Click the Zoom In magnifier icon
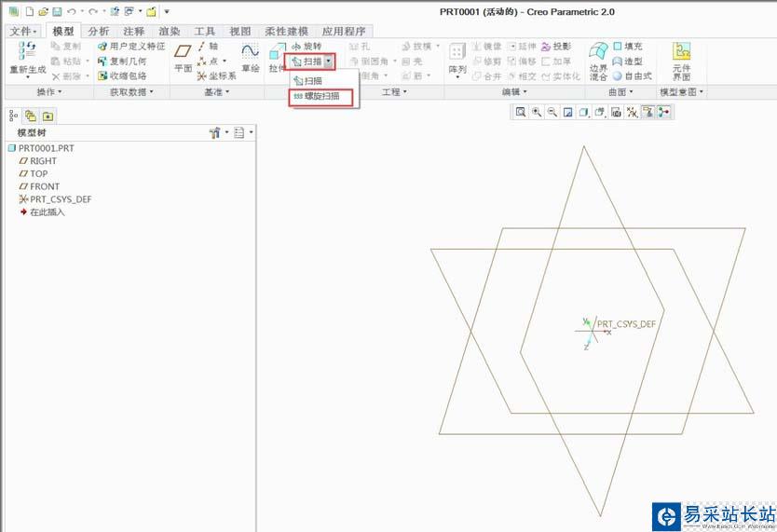The image size is (777, 532). (537, 112)
